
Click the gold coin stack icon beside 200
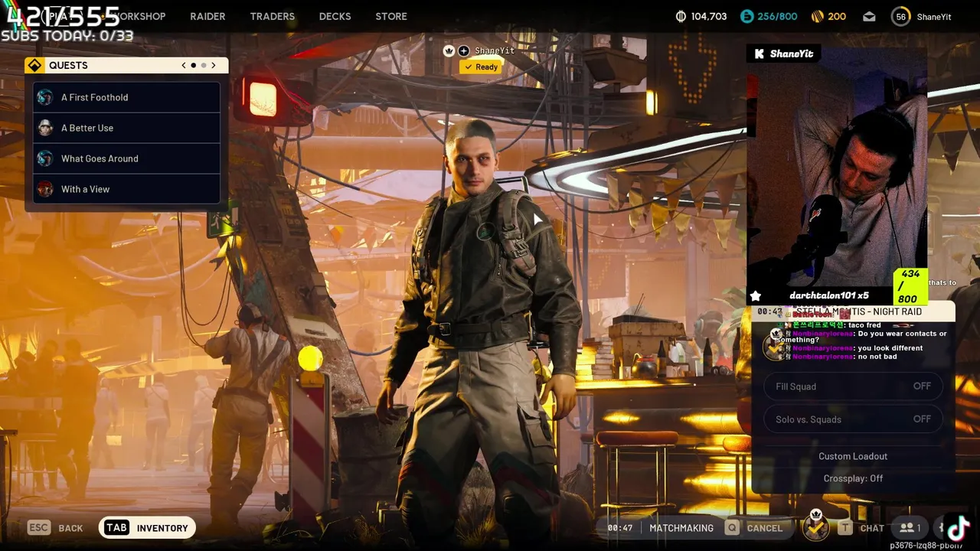click(817, 16)
